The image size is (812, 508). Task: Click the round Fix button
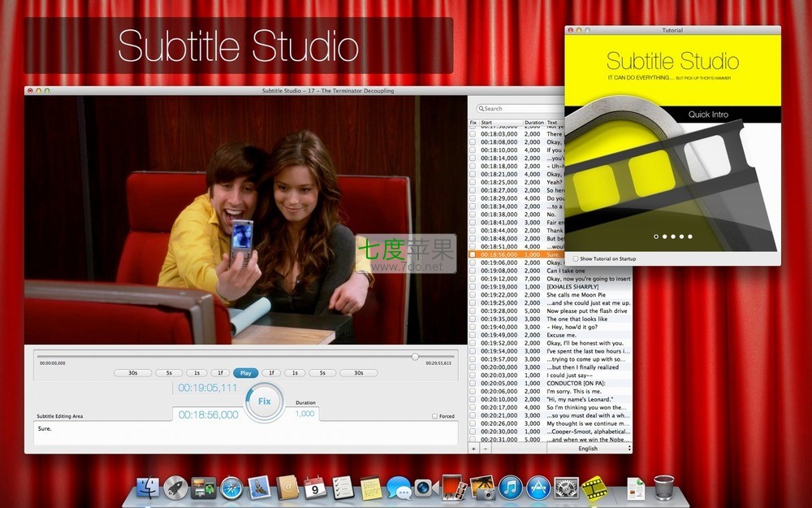264,402
